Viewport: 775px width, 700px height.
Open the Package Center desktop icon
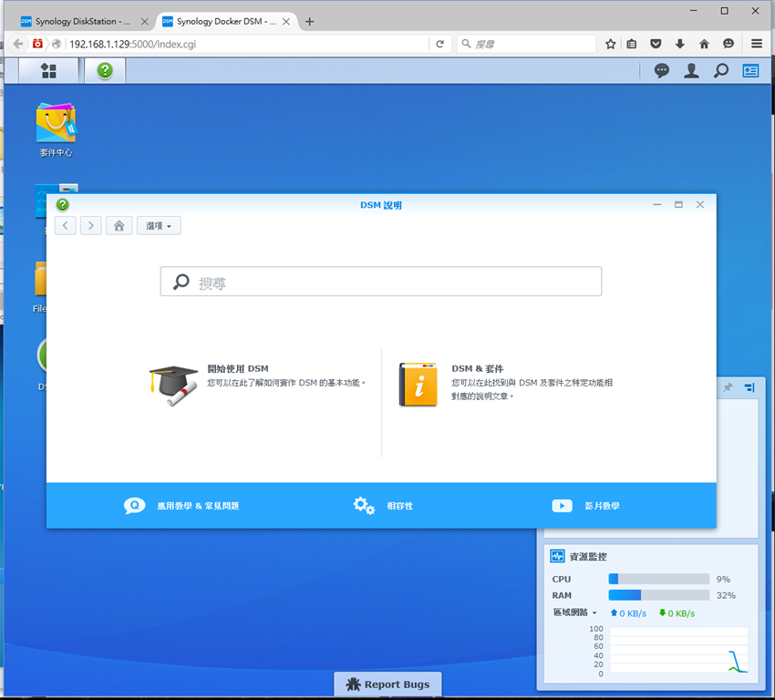tap(56, 130)
